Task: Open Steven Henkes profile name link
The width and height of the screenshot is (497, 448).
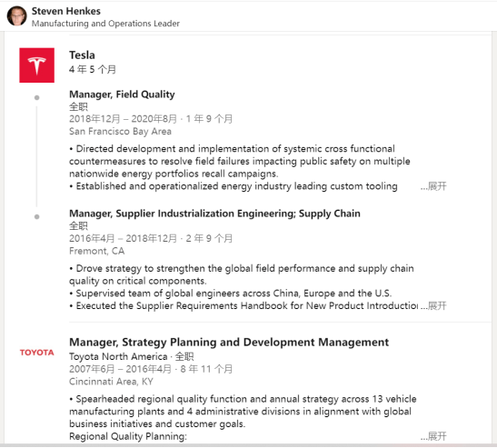Action: (66, 11)
